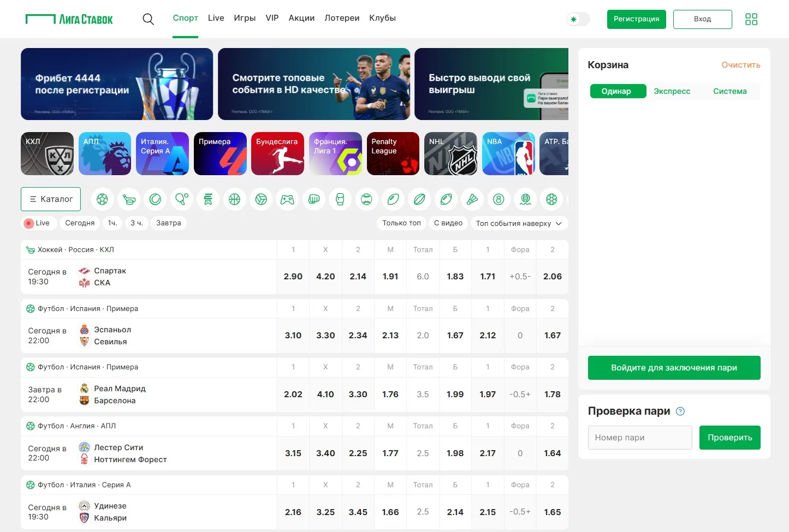Switch to the Экспресс bet tab
Screen dimensions: 789x532
click(672, 91)
